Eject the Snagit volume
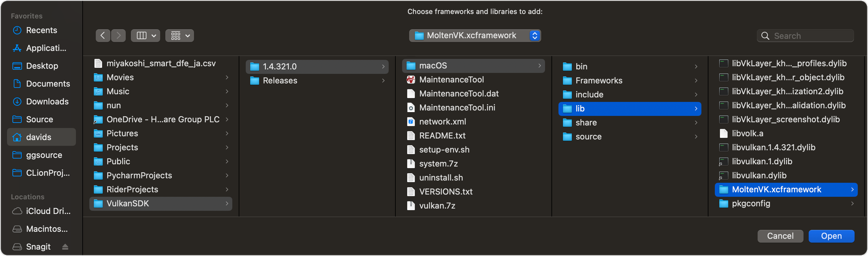 (65, 247)
